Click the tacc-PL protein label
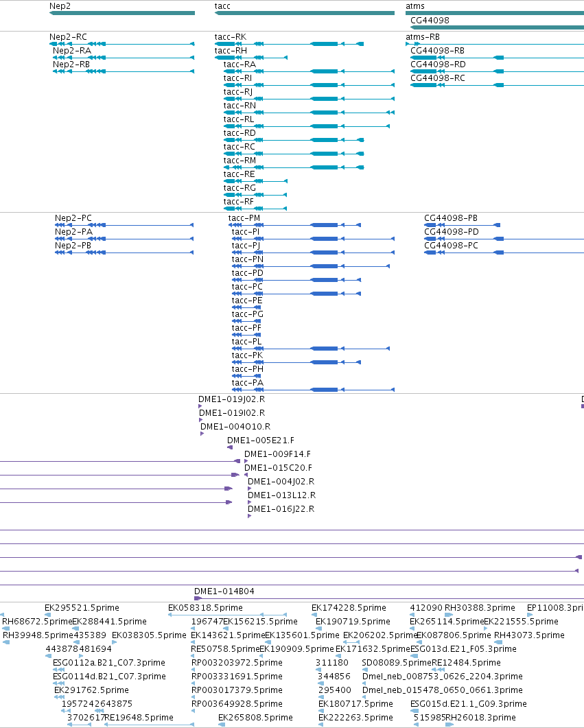584x728 pixels. coord(246,341)
